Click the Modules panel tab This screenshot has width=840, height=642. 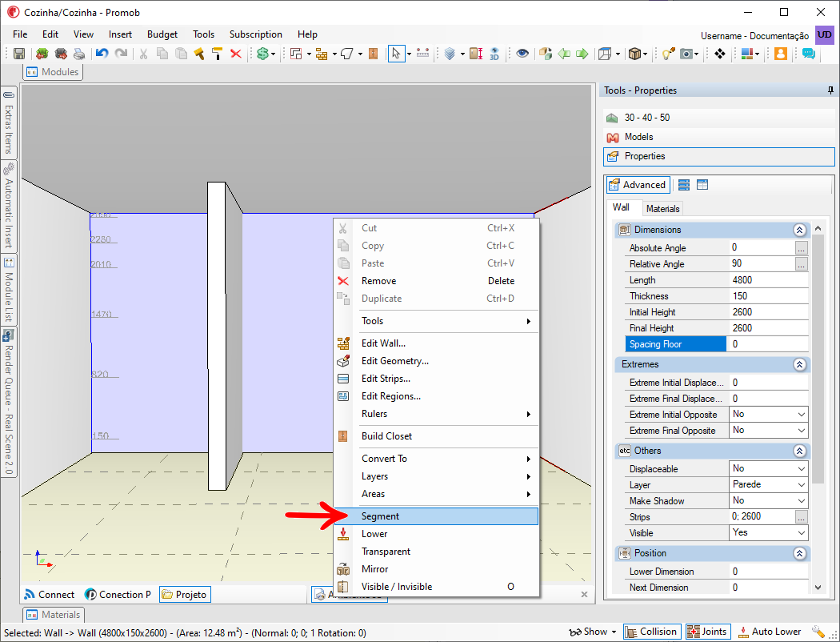pos(53,72)
